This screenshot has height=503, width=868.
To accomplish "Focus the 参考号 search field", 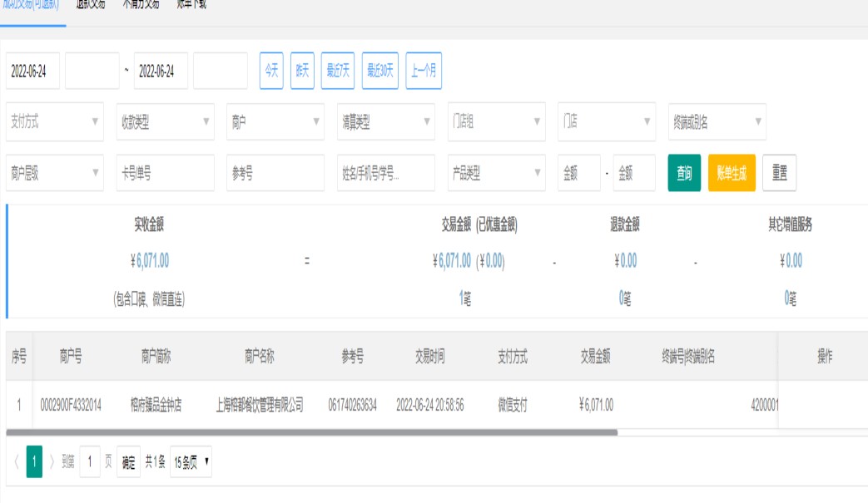I will (x=275, y=173).
